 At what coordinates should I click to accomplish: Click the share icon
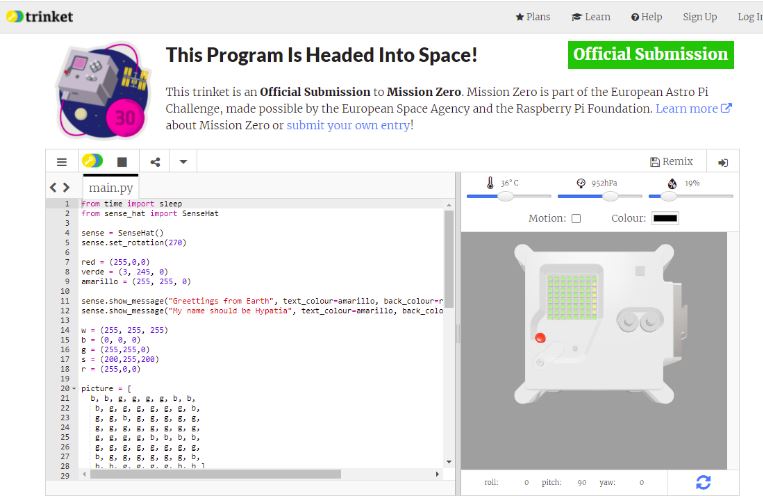tap(155, 161)
